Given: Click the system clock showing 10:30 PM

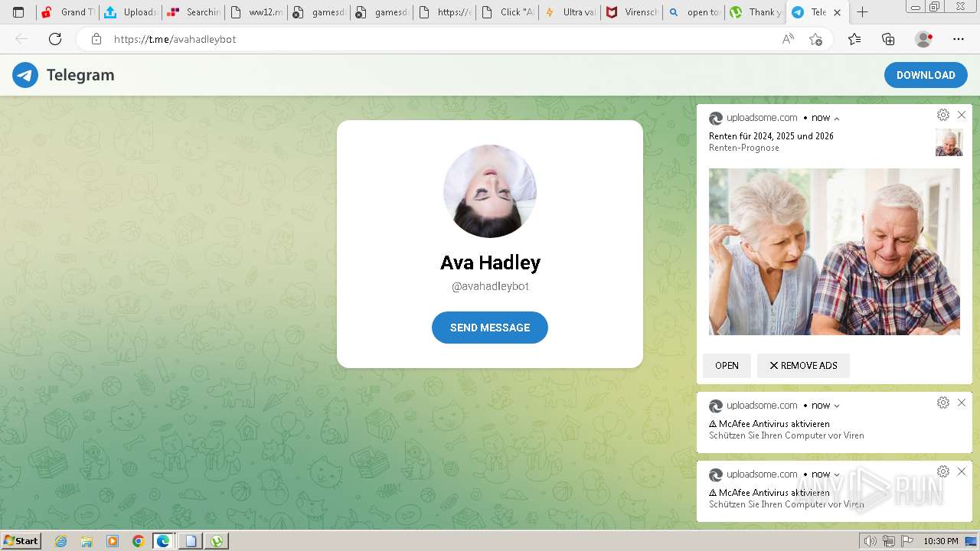Looking at the screenshot, I should (x=940, y=541).
